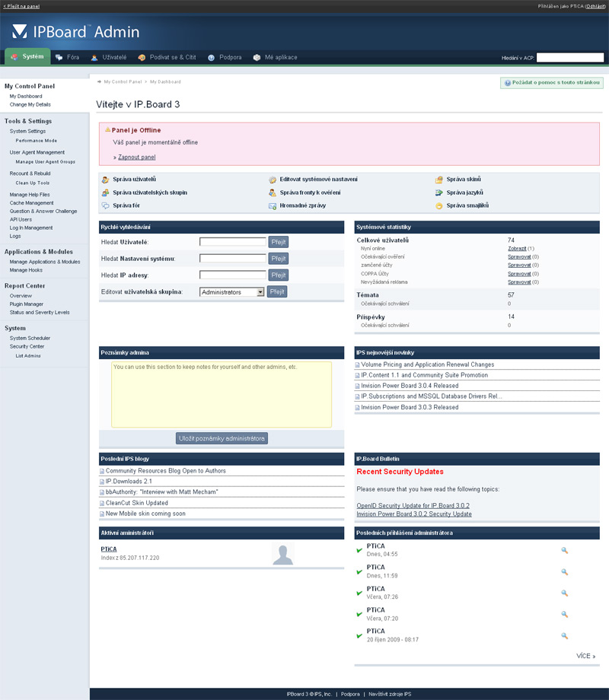Open Performance Mode in the sidebar
The width and height of the screenshot is (609, 700).
(37, 141)
